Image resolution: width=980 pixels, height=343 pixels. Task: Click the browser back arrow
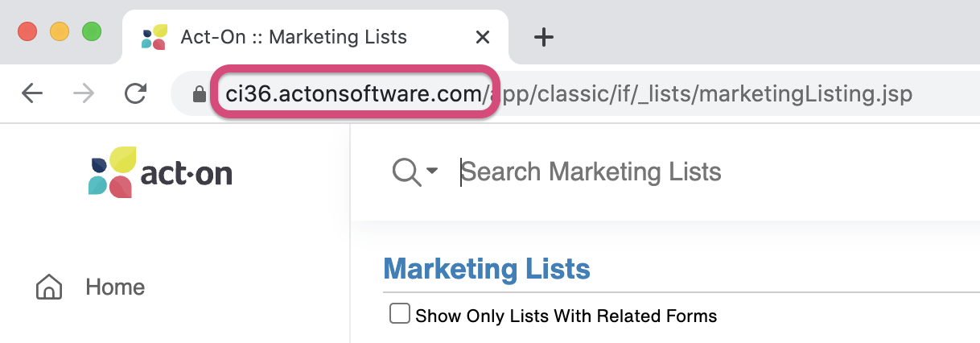pyautogui.click(x=32, y=94)
